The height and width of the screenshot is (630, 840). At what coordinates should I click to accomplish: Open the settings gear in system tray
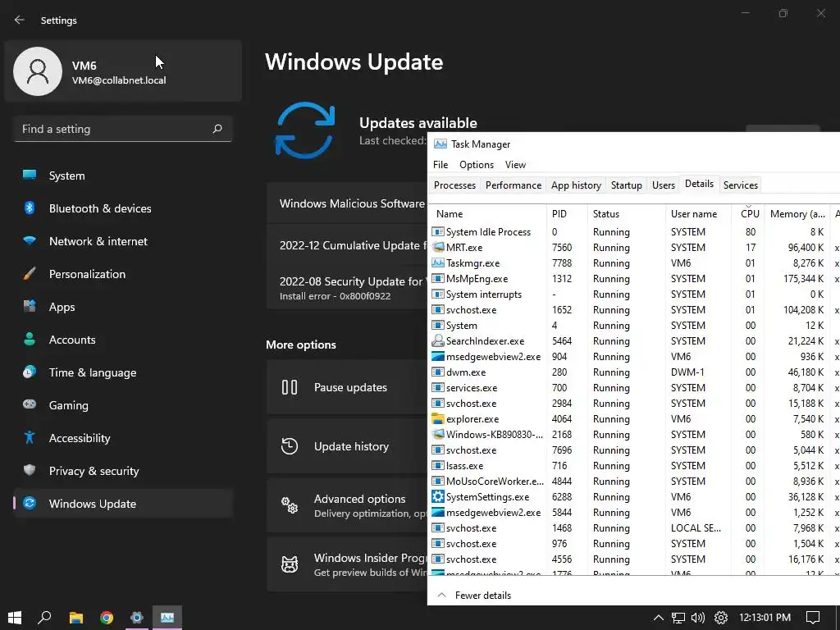(721, 618)
